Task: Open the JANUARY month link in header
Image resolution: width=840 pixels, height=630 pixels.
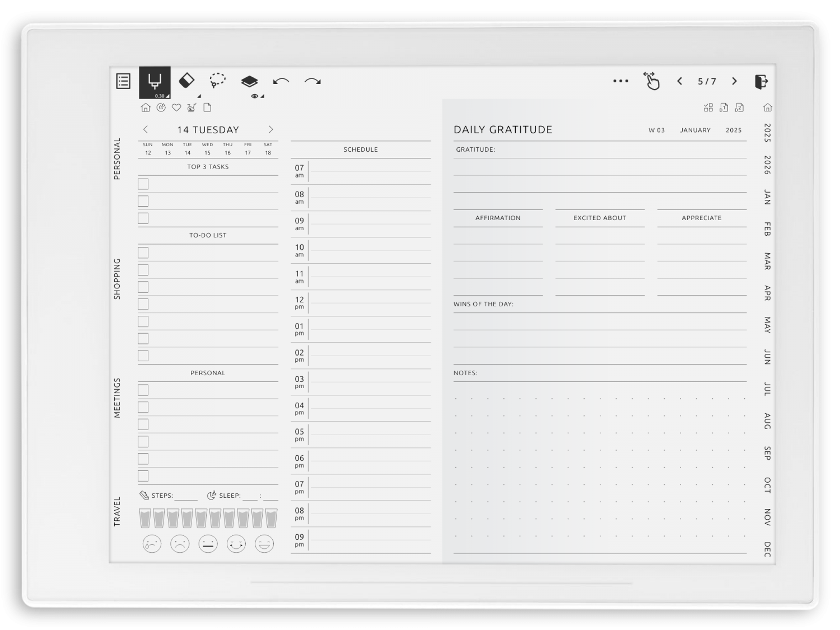Action: 695,130
